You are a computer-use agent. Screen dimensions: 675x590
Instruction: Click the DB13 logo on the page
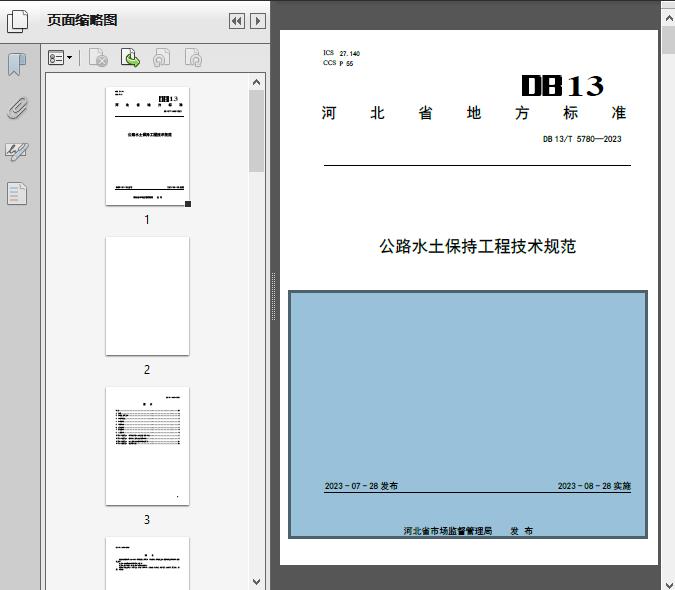click(563, 86)
